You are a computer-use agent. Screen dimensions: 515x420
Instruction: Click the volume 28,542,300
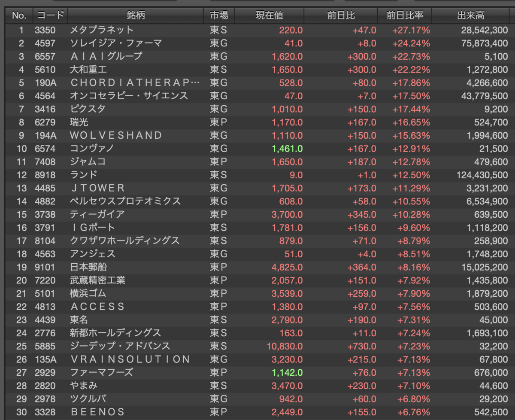[x=485, y=30]
